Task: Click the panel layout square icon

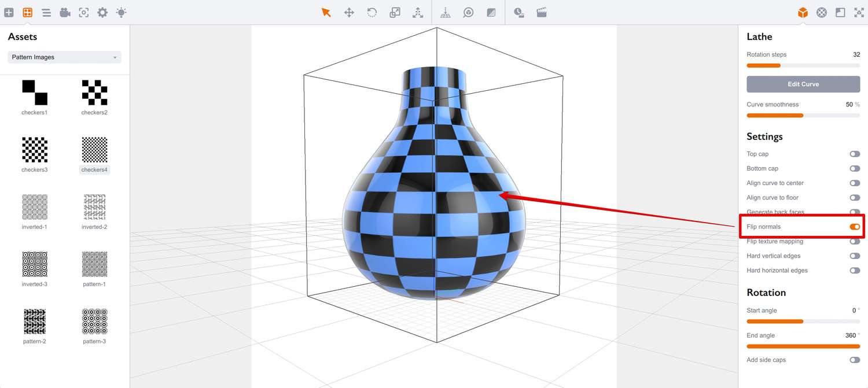Action: tap(840, 12)
